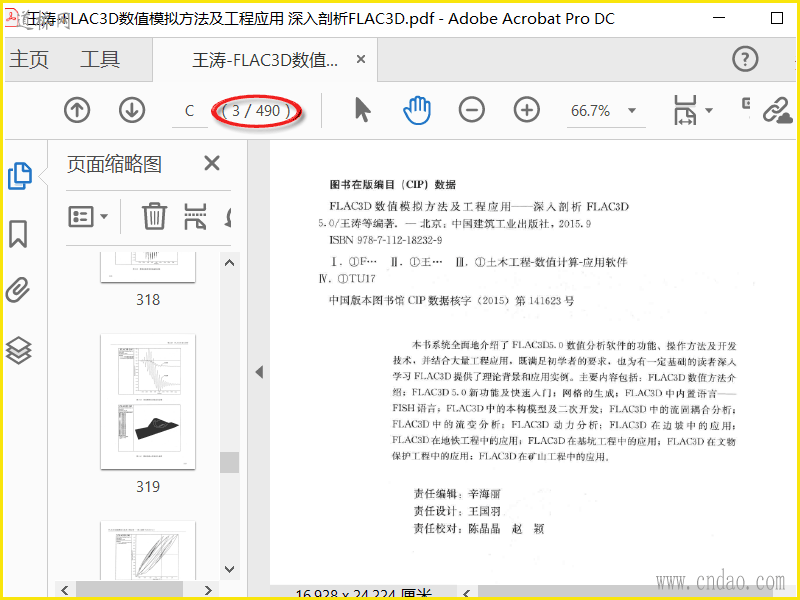This screenshot has width=800, height=600.
Task: Go to the previous page with up arrow
Action: [77, 110]
